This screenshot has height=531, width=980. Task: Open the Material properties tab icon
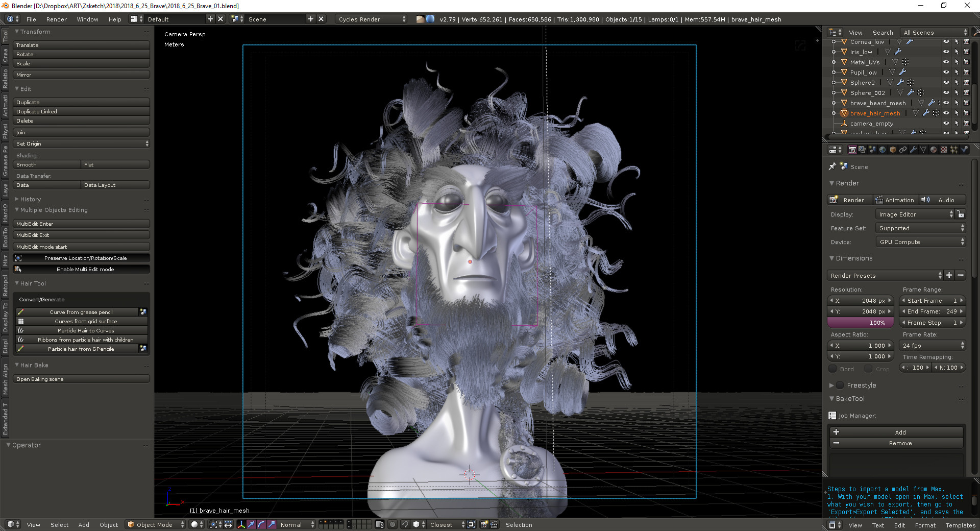click(934, 150)
